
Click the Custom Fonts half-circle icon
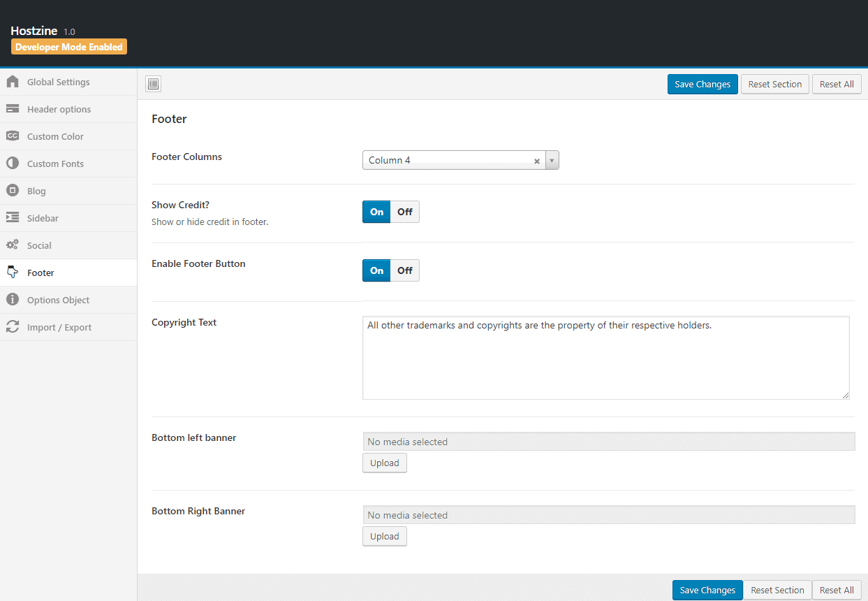(13, 164)
